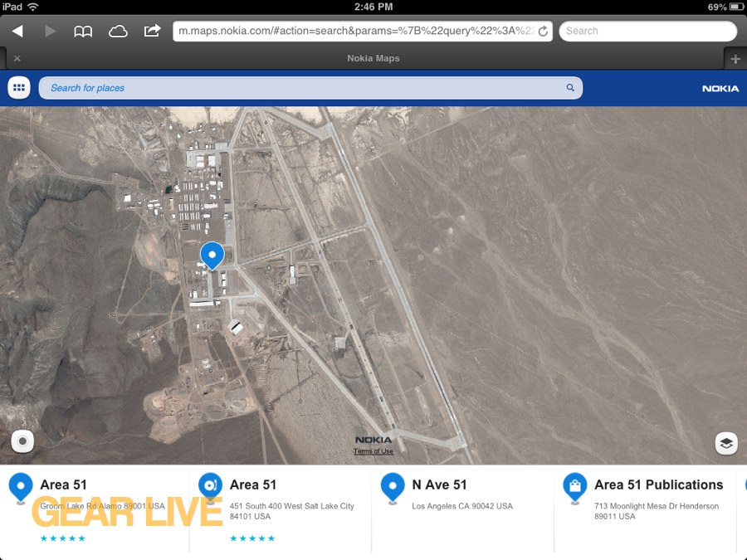Tap the Wi-Fi status icon
Screen dimensions: 747x560
tap(33, 7)
